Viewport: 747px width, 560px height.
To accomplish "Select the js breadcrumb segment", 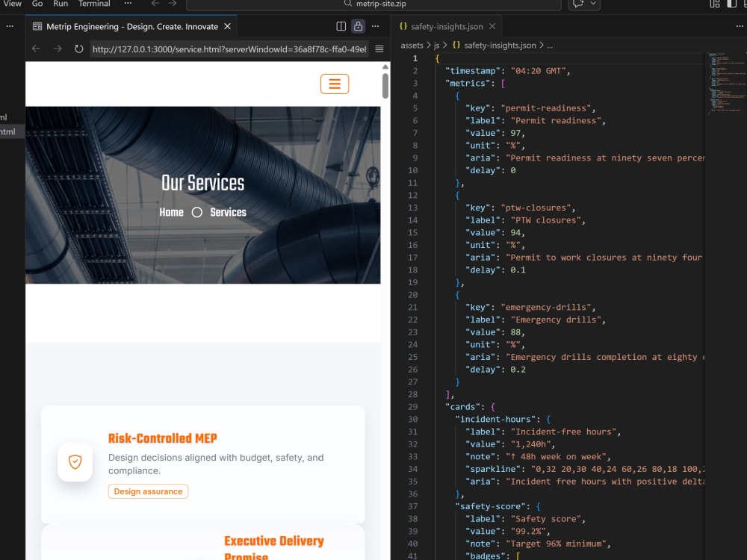I will [x=436, y=46].
